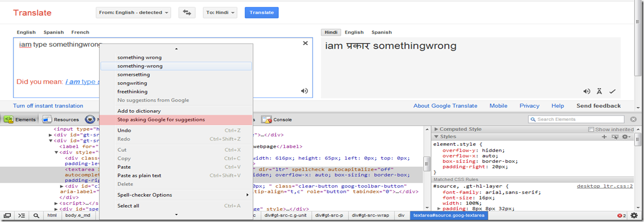Screen dimensions: 644x222
Task: Rate the translation with the checkmark icon
Action: (613, 92)
